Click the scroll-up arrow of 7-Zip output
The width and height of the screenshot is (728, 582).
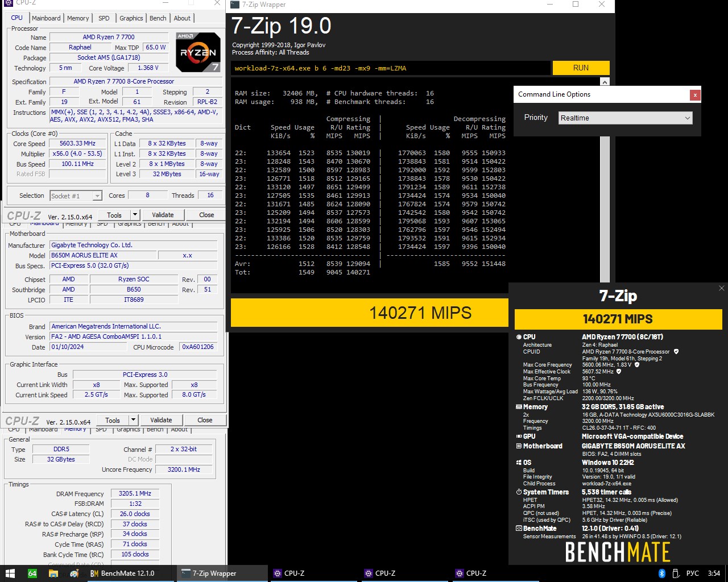(x=605, y=82)
